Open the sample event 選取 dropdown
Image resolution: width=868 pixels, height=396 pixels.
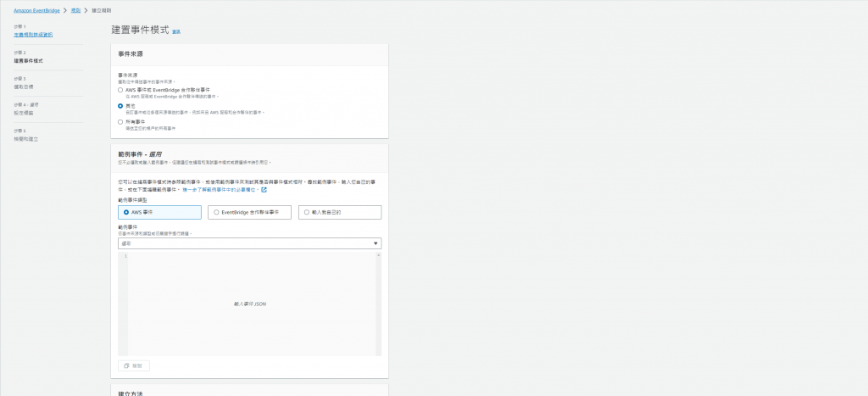[250, 243]
